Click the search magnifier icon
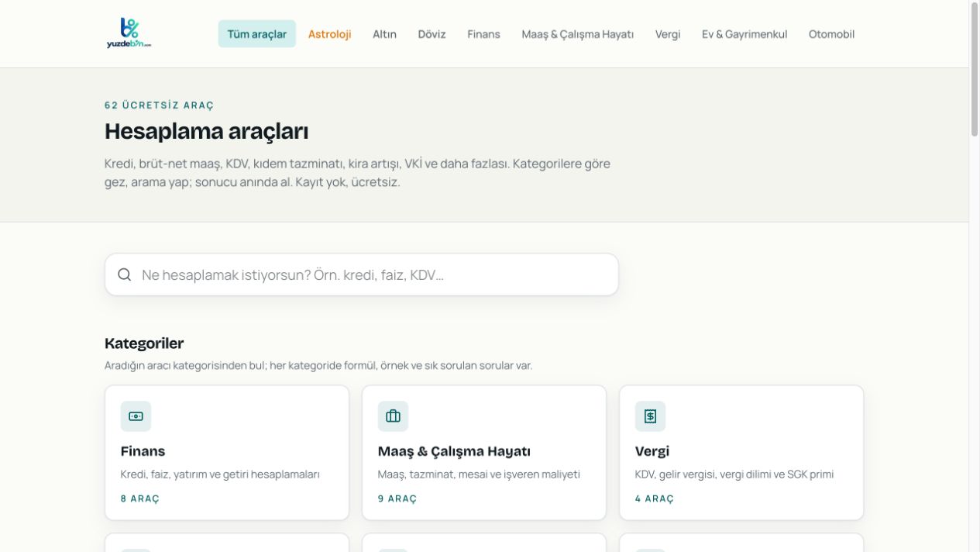Screen dimensions: 980x552 pyautogui.click(x=125, y=274)
